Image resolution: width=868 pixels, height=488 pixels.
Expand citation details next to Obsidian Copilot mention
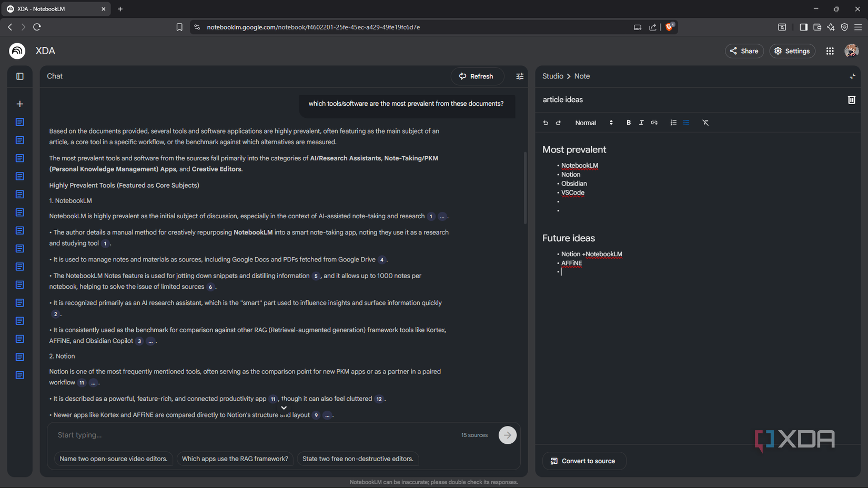(x=150, y=341)
